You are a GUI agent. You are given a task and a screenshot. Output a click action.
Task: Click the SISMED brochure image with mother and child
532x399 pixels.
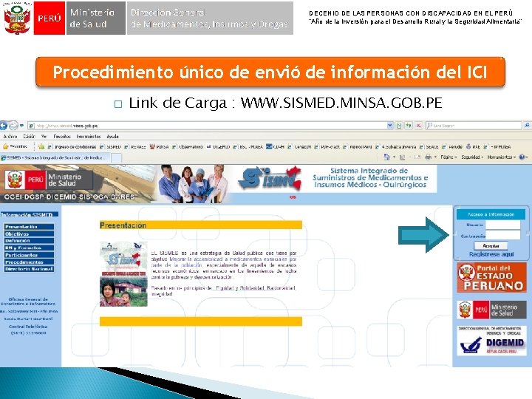[x=123, y=274]
